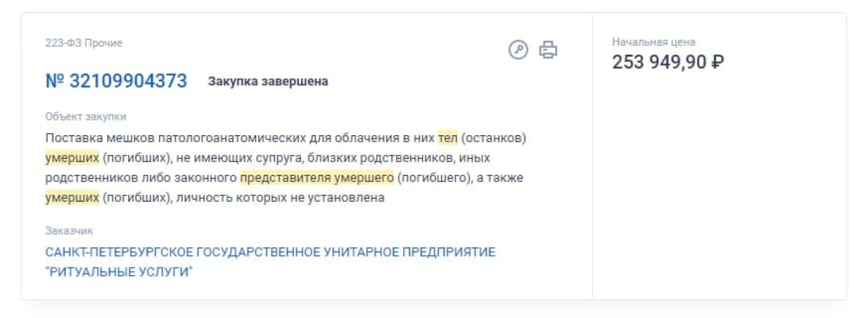Click the "223-ФЗ Прочие" law label
This screenshot has height=318, width=868.
click(84, 43)
